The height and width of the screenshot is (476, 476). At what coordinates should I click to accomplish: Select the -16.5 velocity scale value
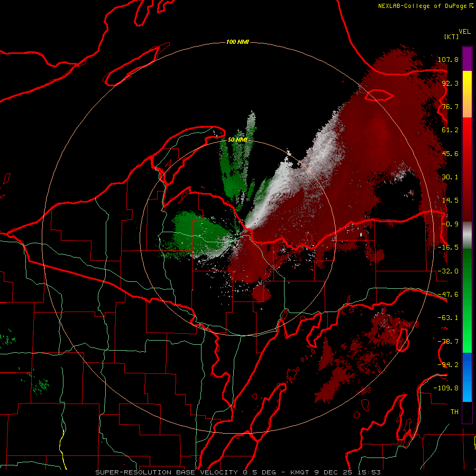click(448, 248)
